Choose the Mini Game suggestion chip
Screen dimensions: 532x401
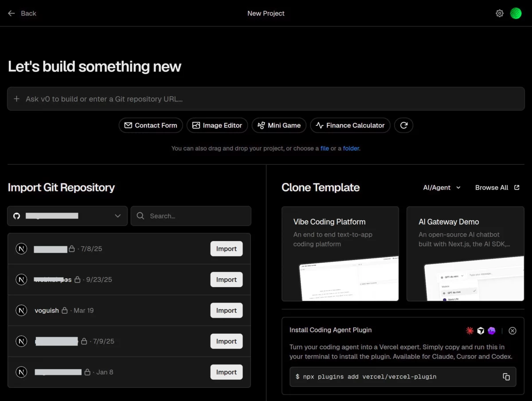(279, 125)
